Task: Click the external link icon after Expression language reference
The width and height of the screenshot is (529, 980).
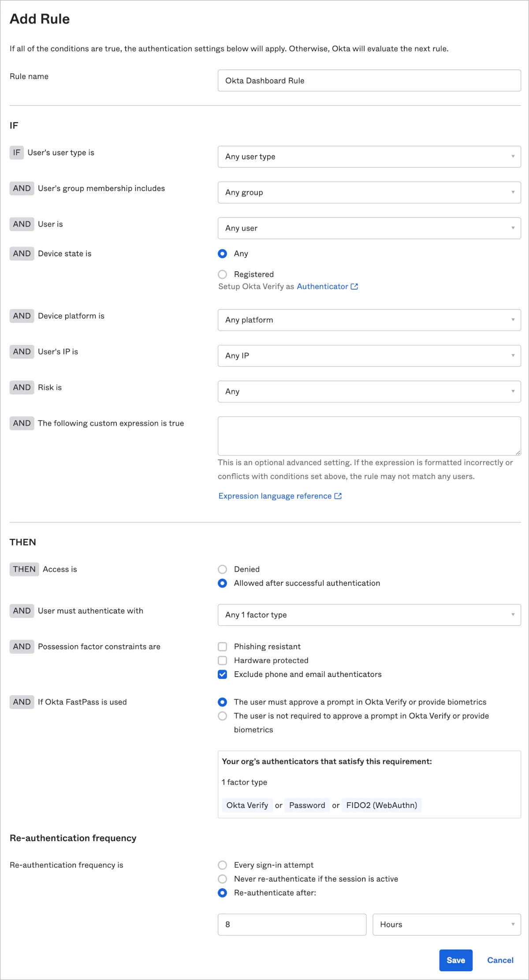Action: click(338, 496)
